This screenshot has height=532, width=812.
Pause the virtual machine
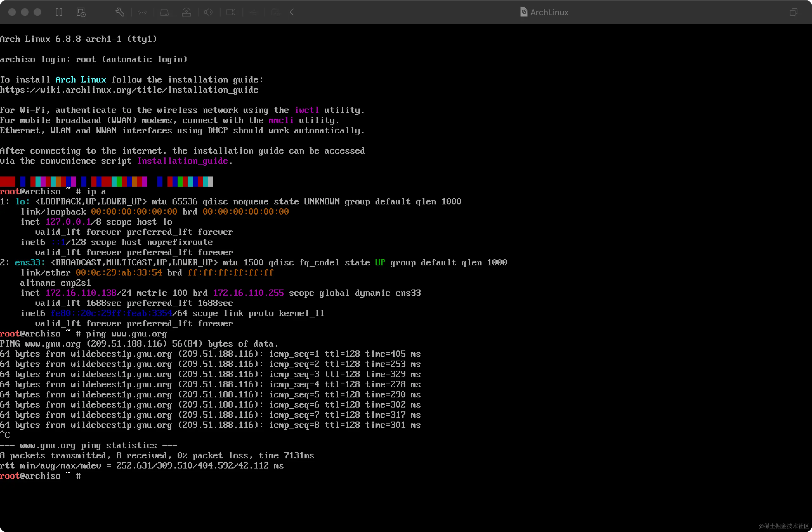coord(59,12)
